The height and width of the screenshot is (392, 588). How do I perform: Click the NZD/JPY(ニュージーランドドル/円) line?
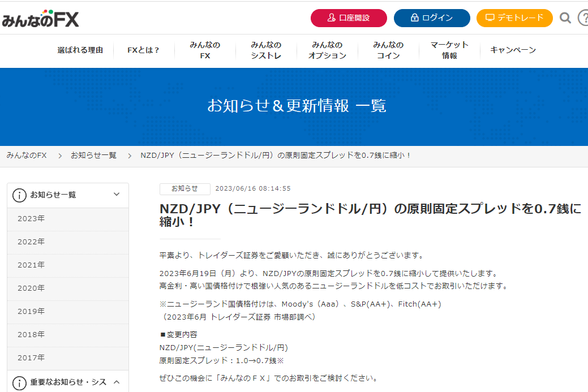point(224,348)
